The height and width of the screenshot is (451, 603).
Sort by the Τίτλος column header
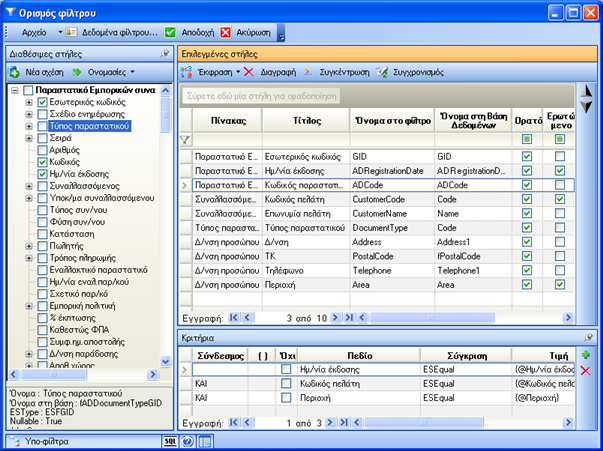(x=306, y=121)
